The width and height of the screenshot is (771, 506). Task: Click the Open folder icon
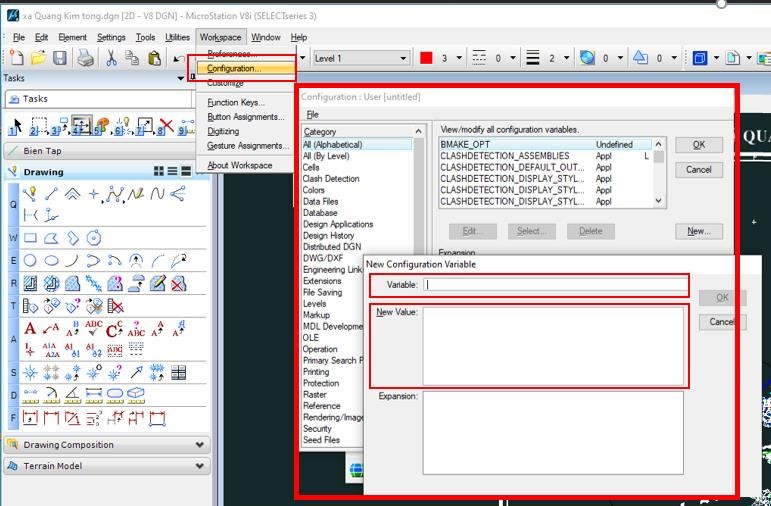pos(38,59)
